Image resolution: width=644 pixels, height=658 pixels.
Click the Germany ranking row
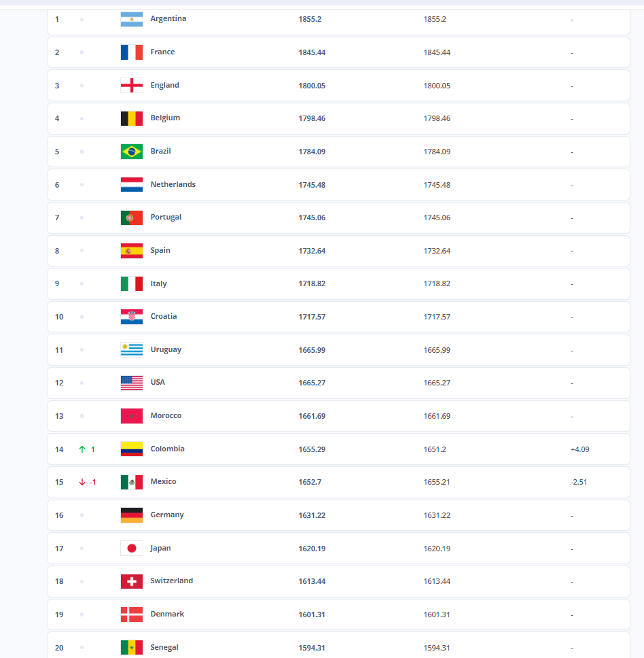[x=338, y=515]
